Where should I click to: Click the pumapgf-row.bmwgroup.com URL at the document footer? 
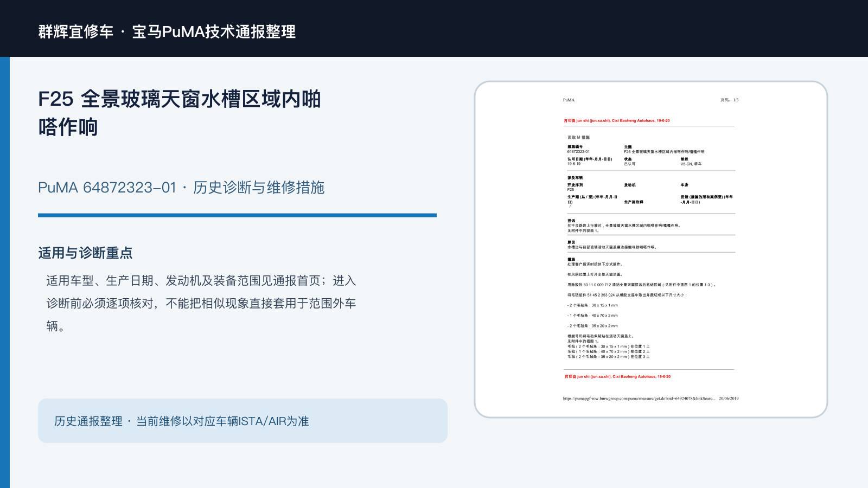click(x=639, y=399)
